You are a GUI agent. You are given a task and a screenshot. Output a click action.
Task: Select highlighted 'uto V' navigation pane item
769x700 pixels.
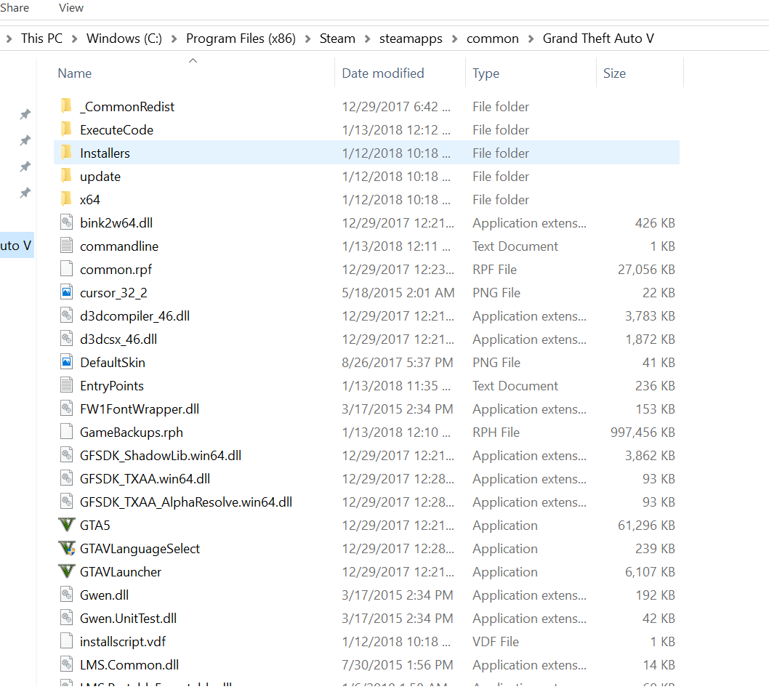click(x=17, y=245)
